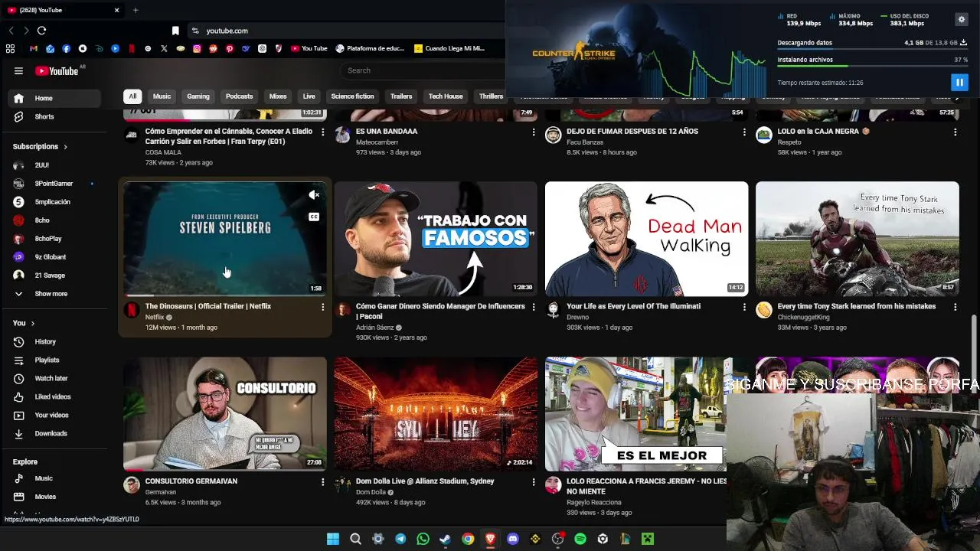The height and width of the screenshot is (551, 980).
Task: Select the Podcasts filter chip
Action: 239,96
